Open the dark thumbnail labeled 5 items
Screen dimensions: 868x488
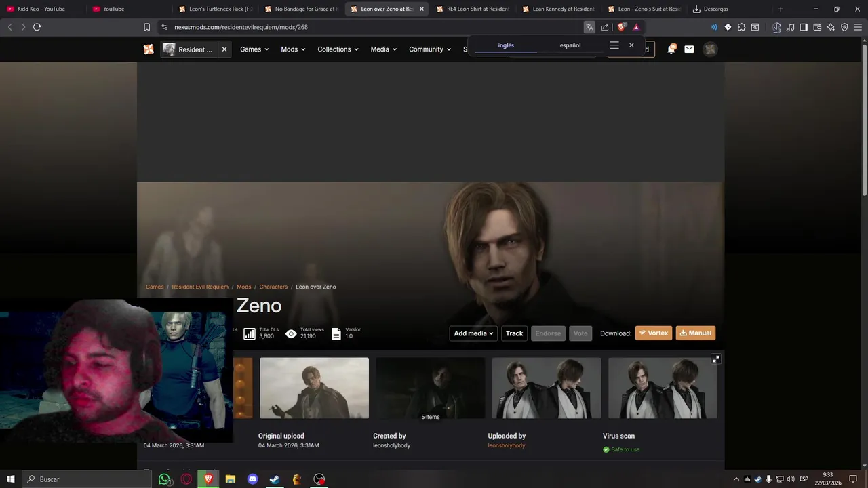click(431, 388)
